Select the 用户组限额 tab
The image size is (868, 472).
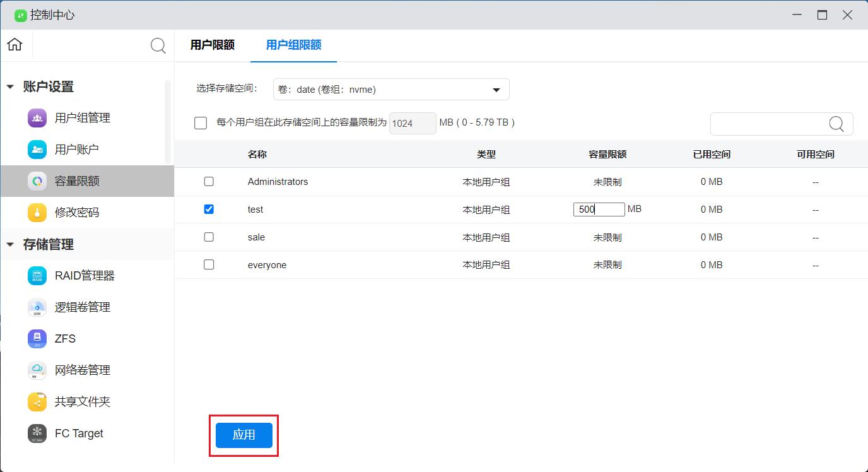(293, 45)
